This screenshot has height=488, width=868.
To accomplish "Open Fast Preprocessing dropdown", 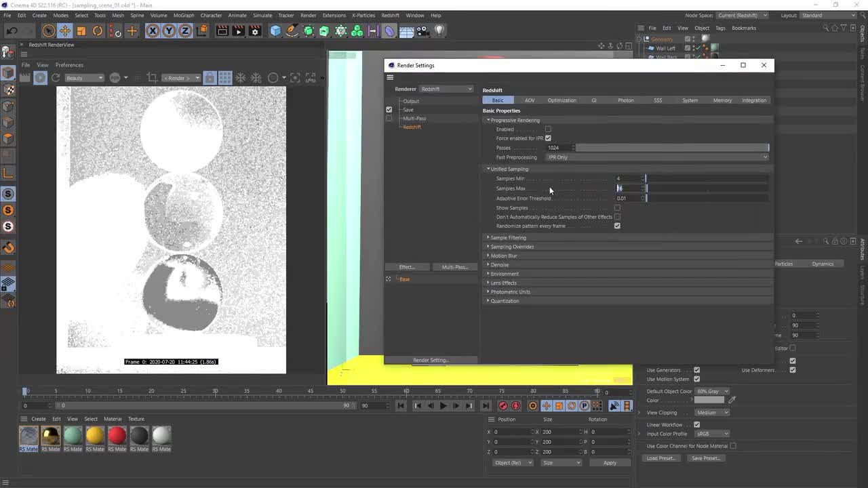I will pos(658,157).
